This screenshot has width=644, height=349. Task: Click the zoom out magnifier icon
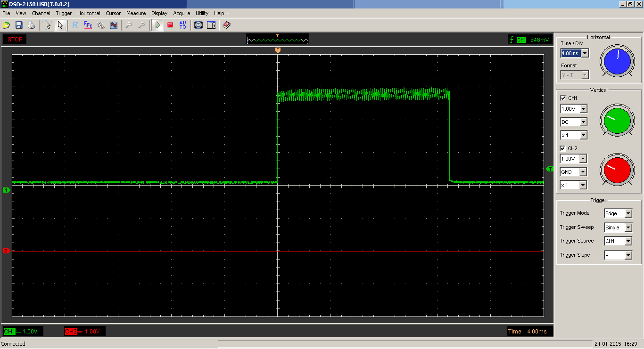141,25
